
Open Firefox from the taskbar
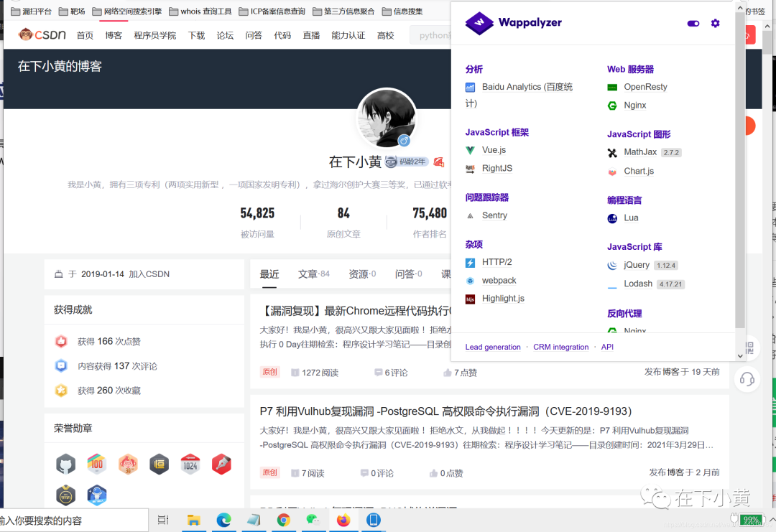coord(343,520)
